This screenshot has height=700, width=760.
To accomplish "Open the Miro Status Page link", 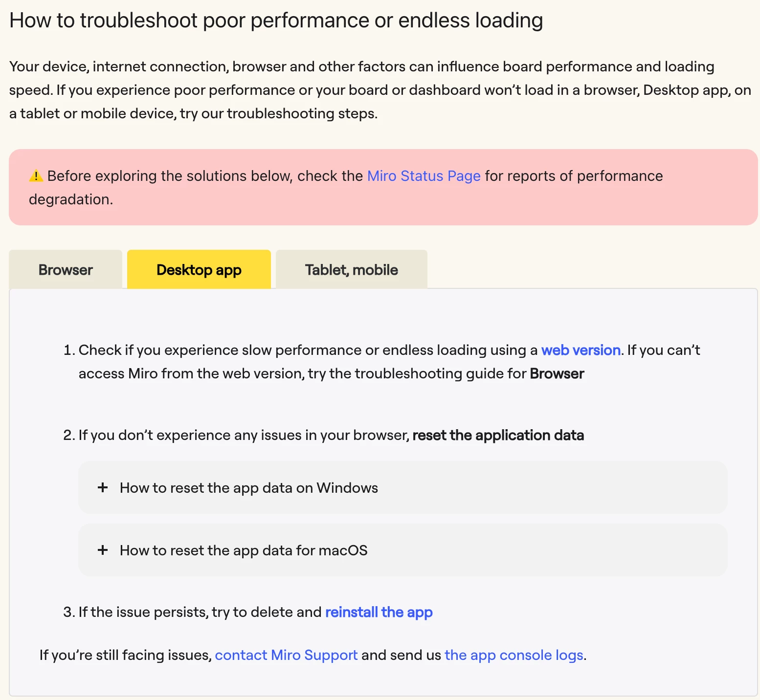I will pos(424,176).
